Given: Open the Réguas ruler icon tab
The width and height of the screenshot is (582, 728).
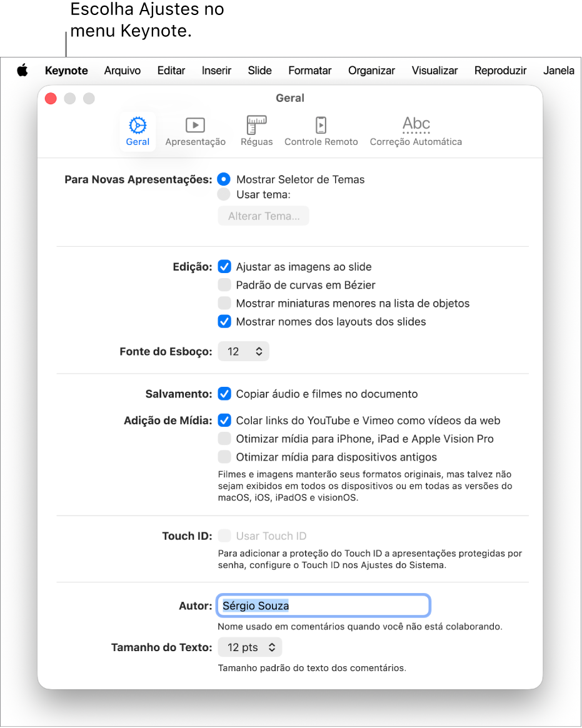Looking at the screenshot, I should [x=256, y=132].
